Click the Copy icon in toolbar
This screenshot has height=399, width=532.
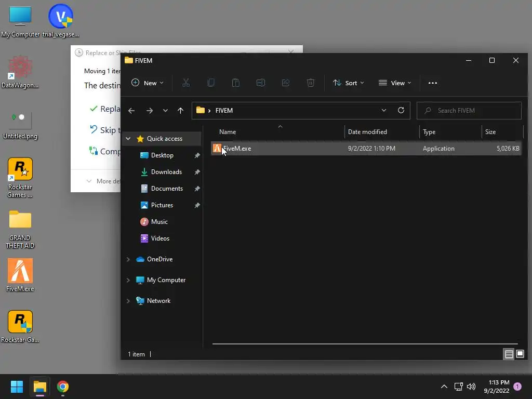(211, 83)
